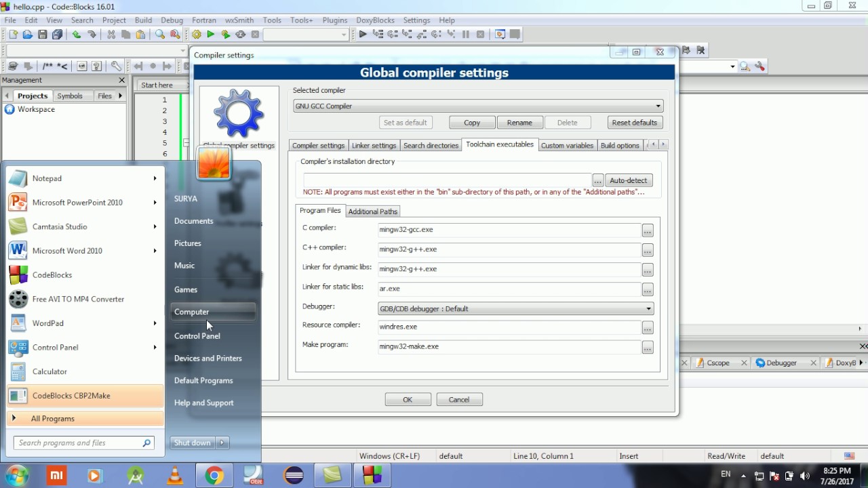
Task: Open the Settings menu in menu bar
Action: point(416,20)
